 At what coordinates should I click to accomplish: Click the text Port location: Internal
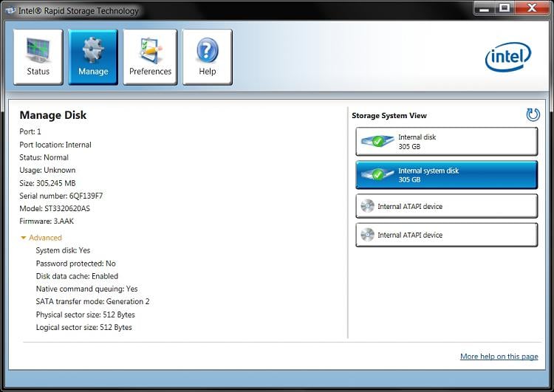click(55, 145)
